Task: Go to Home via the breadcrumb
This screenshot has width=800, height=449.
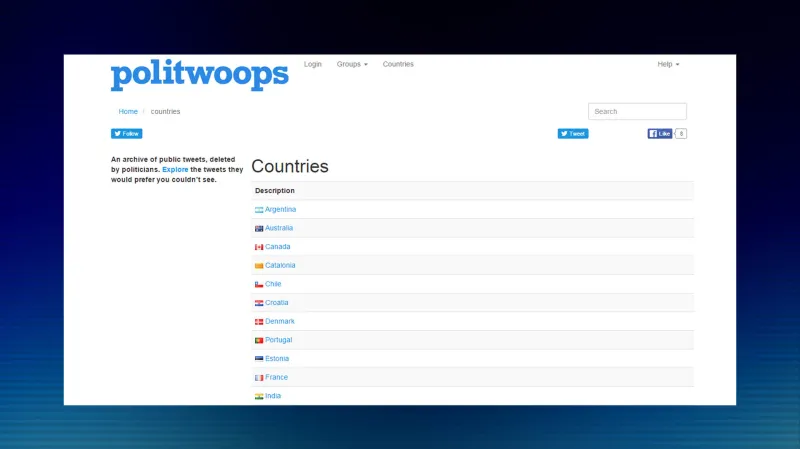Action: tap(128, 112)
